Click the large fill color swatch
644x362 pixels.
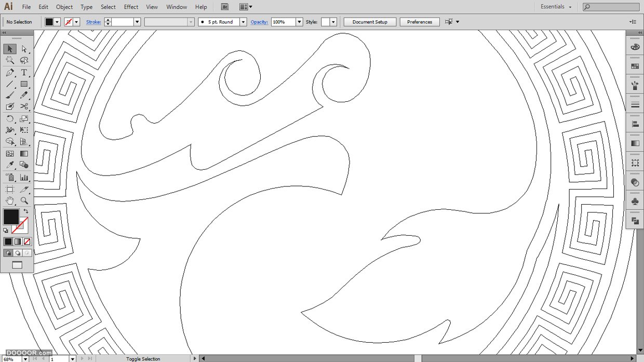(x=11, y=217)
